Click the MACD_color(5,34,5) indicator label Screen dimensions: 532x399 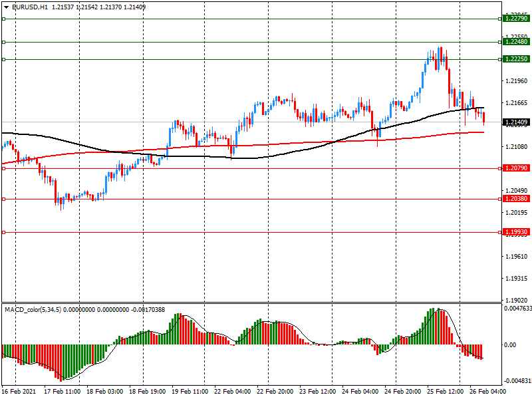(33, 310)
